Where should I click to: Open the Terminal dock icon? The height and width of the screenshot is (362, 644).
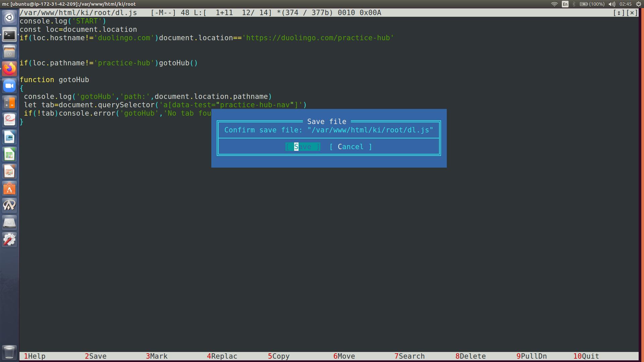point(9,35)
